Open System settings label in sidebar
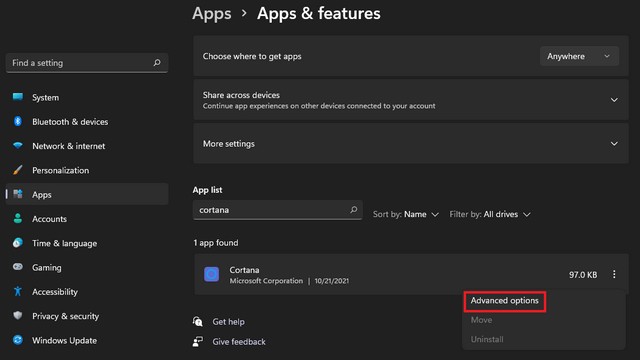Viewport: 640px width, 360px height. pyautogui.click(x=45, y=98)
